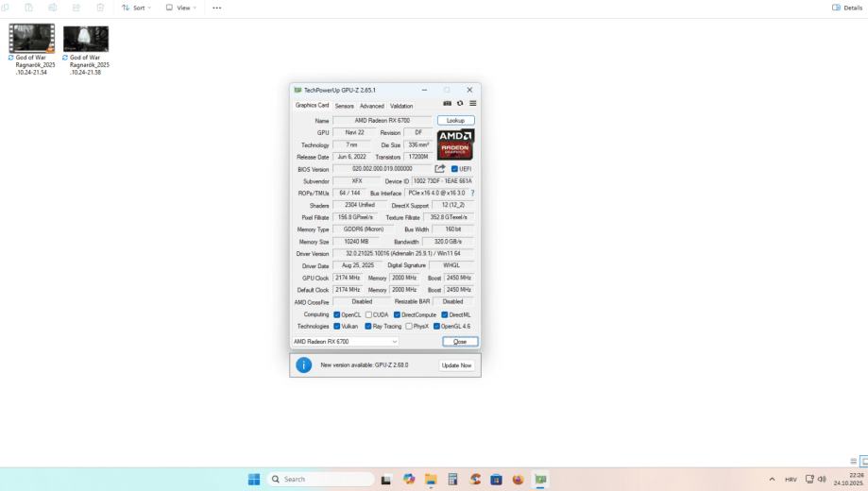
Task: Click the Explorer delete trash icon
Action: 100,8
